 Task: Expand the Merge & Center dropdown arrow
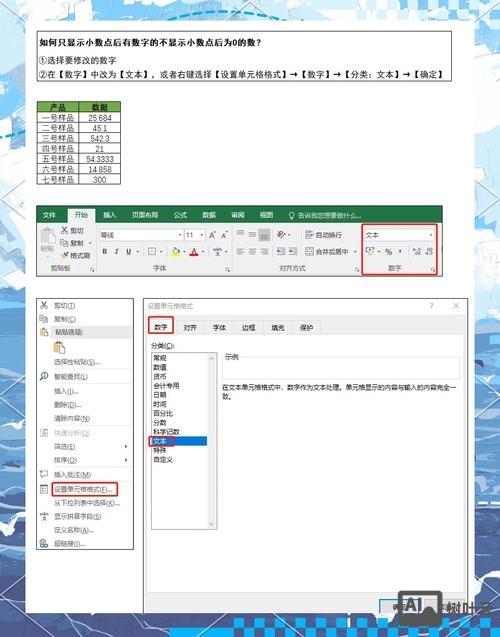(x=355, y=252)
